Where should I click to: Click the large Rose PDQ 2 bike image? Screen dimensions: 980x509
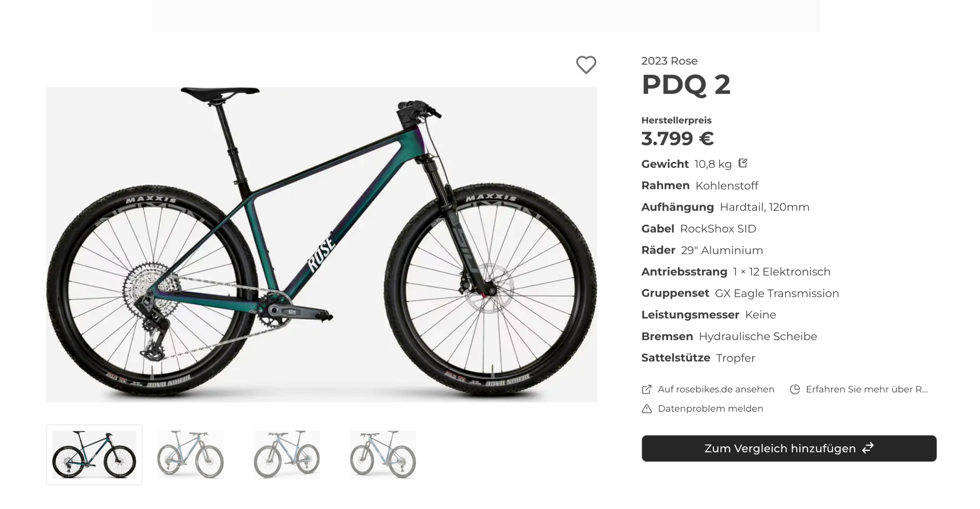[322, 244]
